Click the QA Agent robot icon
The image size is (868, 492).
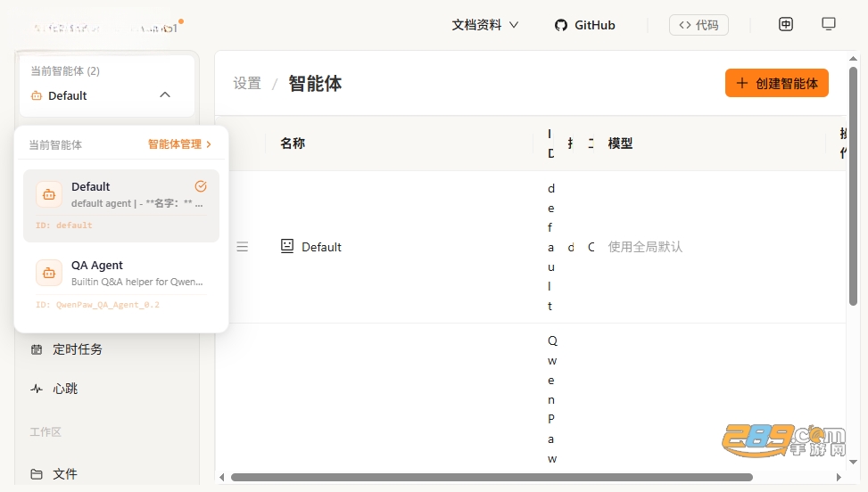[x=49, y=273]
